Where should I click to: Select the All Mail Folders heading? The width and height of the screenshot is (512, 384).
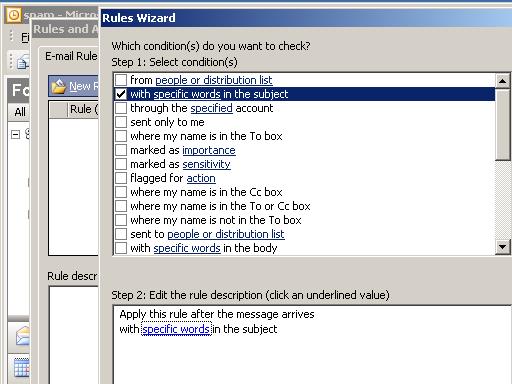pyautogui.click(x=20, y=112)
